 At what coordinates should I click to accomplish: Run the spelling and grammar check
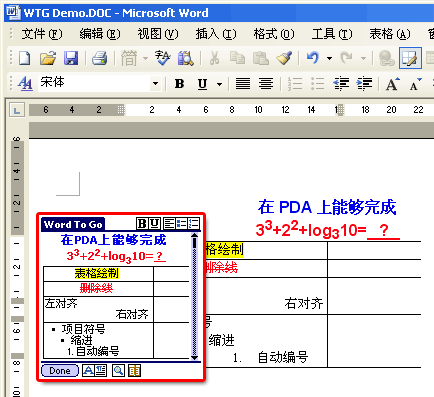[162, 58]
